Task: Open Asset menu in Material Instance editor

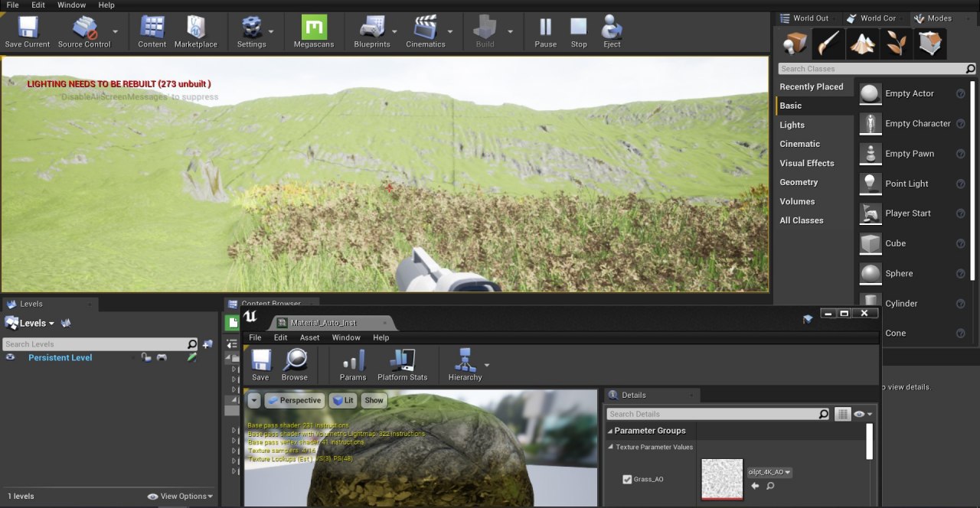Action: 310,337
